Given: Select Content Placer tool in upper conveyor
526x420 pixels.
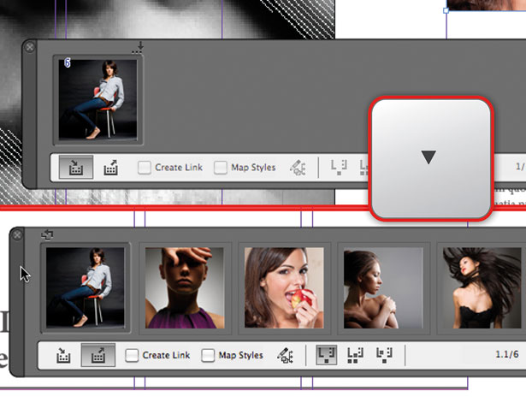Looking at the screenshot, I should click(110, 167).
